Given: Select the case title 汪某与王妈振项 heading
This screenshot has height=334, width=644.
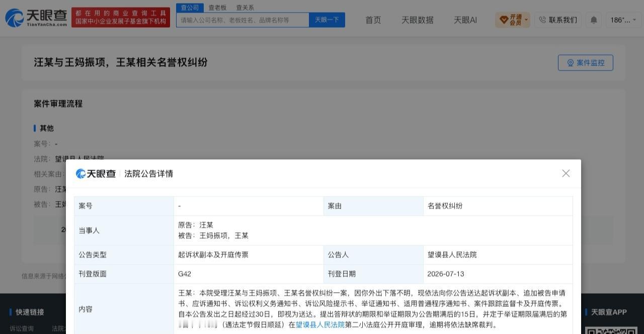Looking at the screenshot, I should point(121,62).
